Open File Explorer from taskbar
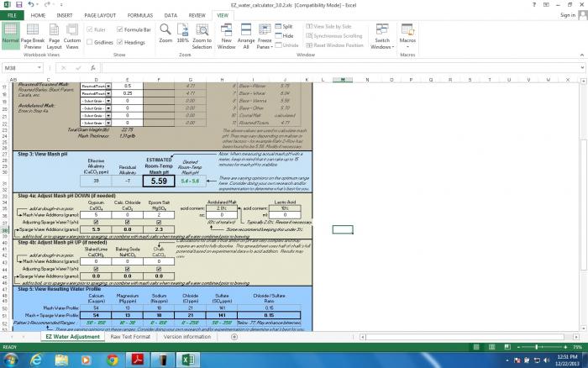Viewport: 588px width, 368px height. (61, 360)
